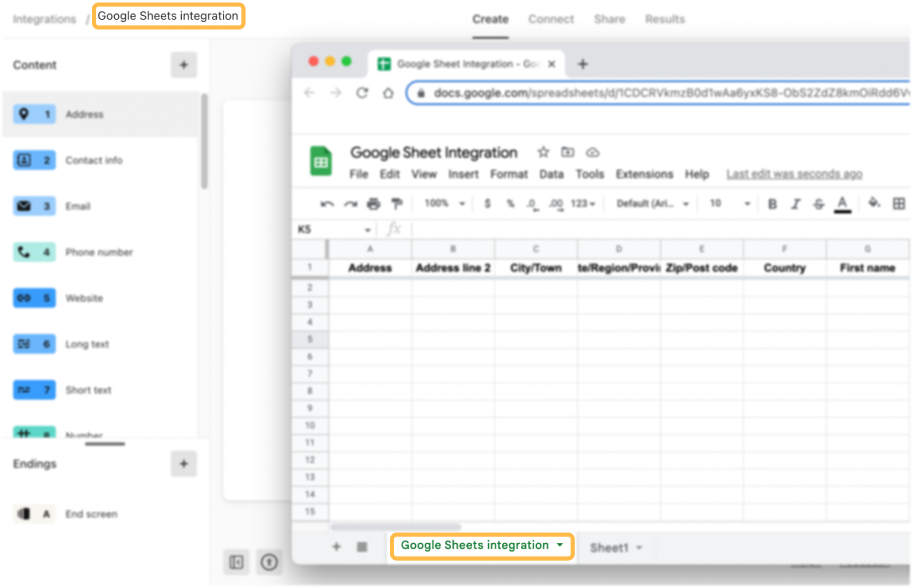This screenshot has height=588, width=913.
Task: Toggle bold formatting
Action: point(772,204)
